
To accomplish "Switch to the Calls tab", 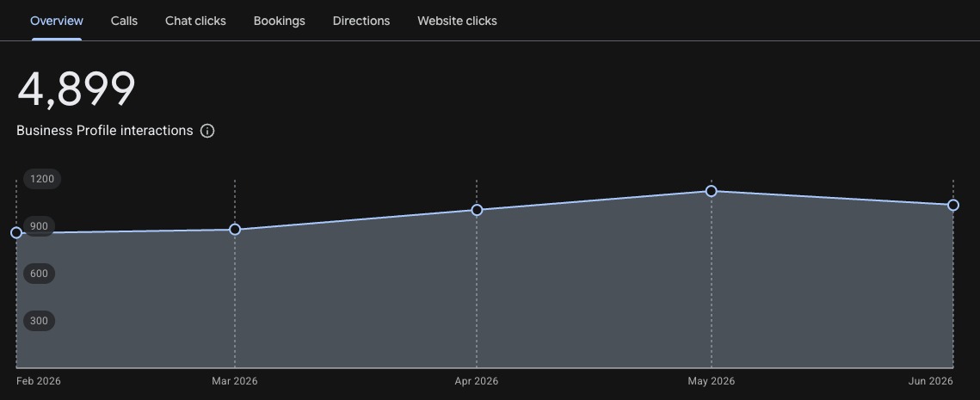I will click(125, 21).
